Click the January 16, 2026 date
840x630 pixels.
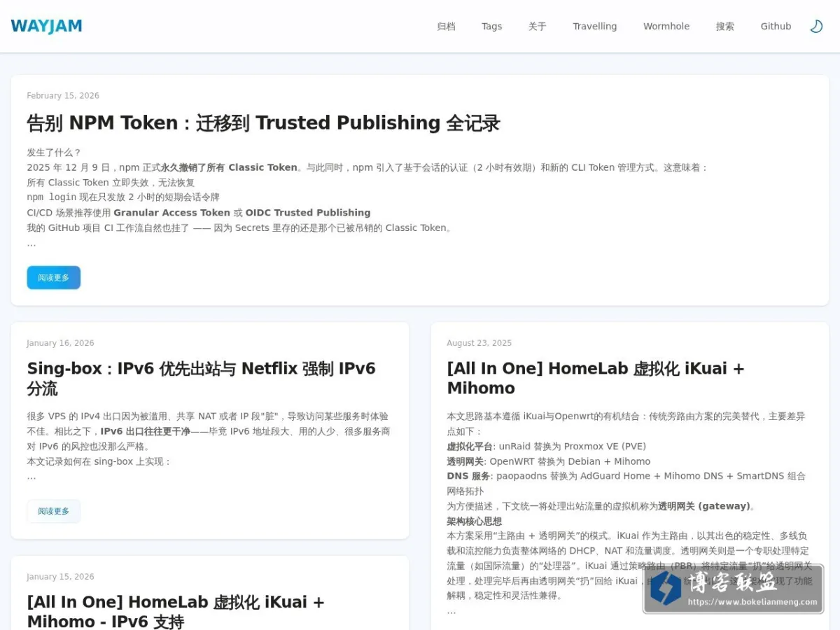(x=60, y=343)
